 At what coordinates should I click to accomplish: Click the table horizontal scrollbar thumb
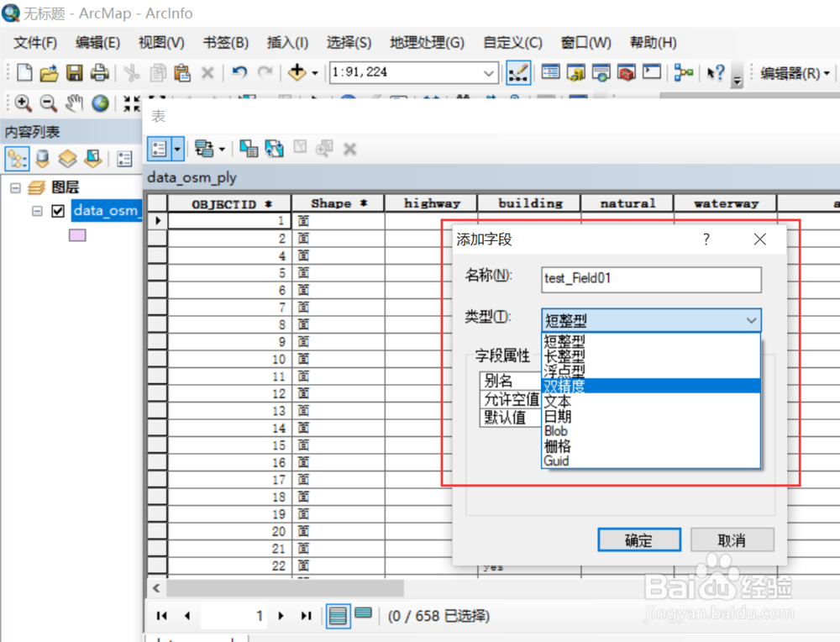pyautogui.click(x=285, y=588)
